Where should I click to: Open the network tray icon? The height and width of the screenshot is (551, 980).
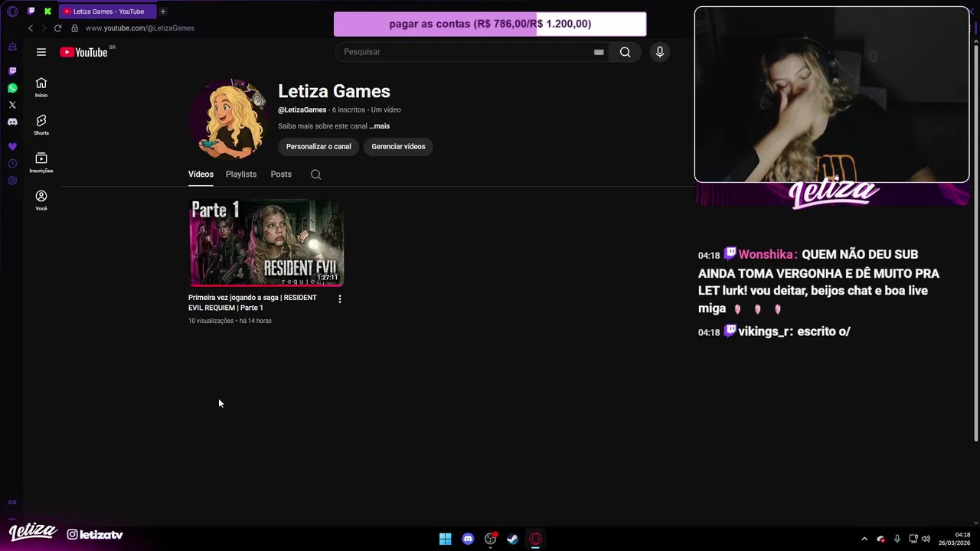point(913,539)
